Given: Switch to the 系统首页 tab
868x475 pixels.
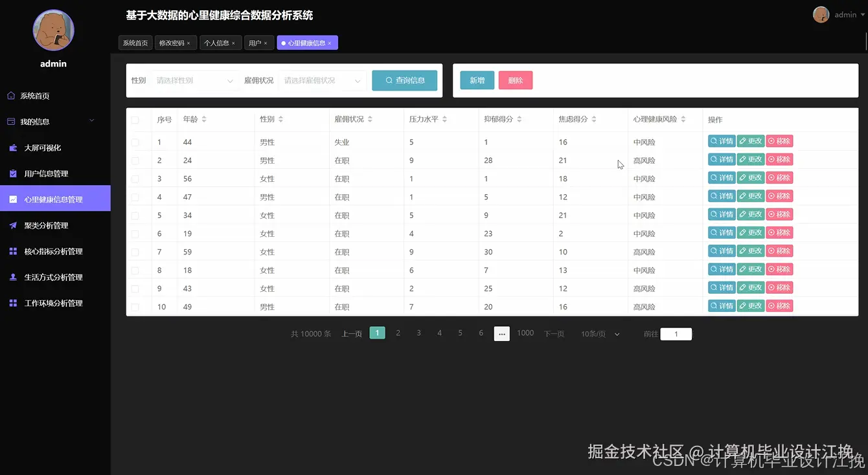Looking at the screenshot, I should 135,43.
